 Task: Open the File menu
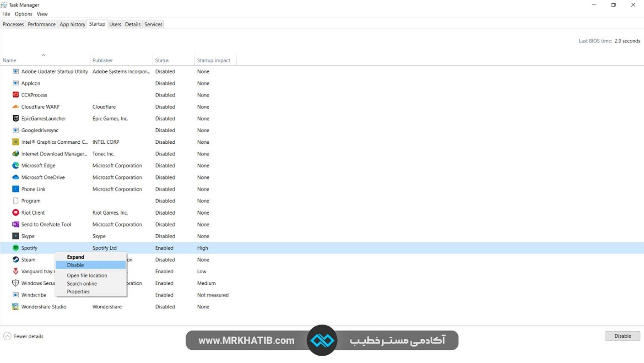point(6,14)
